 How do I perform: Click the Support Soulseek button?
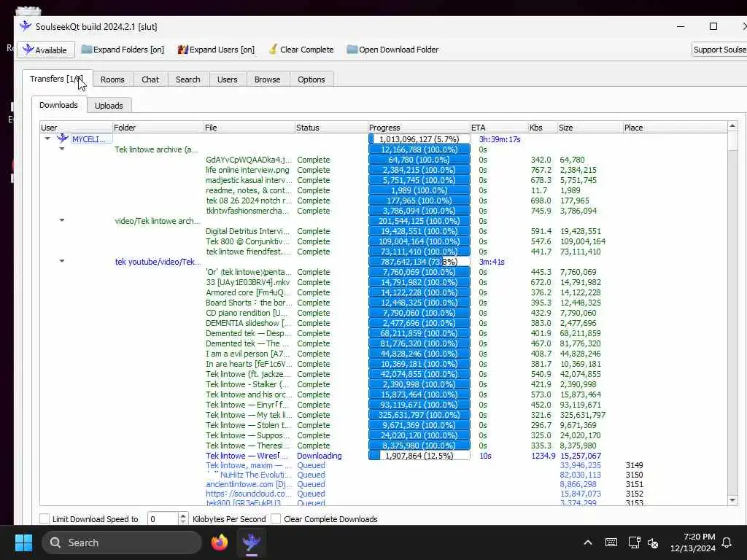[x=719, y=50]
